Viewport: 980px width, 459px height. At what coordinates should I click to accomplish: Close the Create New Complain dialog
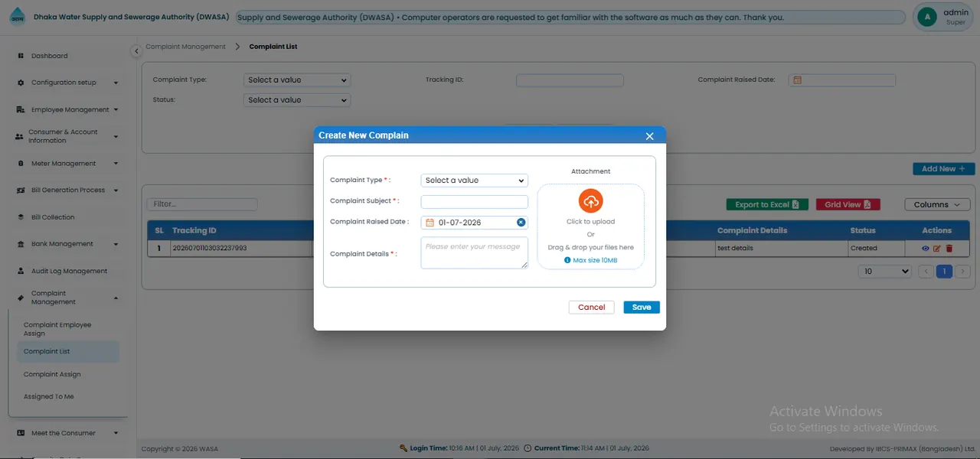point(649,136)
